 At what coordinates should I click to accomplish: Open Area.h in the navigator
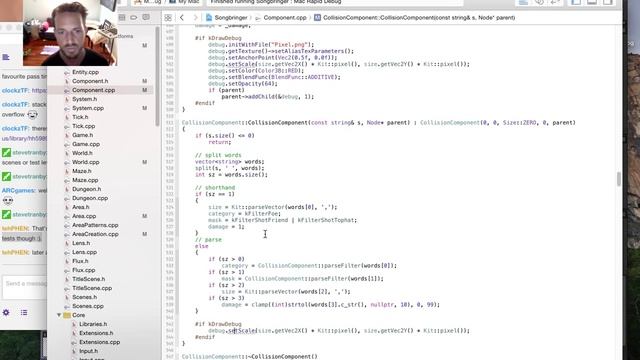(x=80, y=207)
